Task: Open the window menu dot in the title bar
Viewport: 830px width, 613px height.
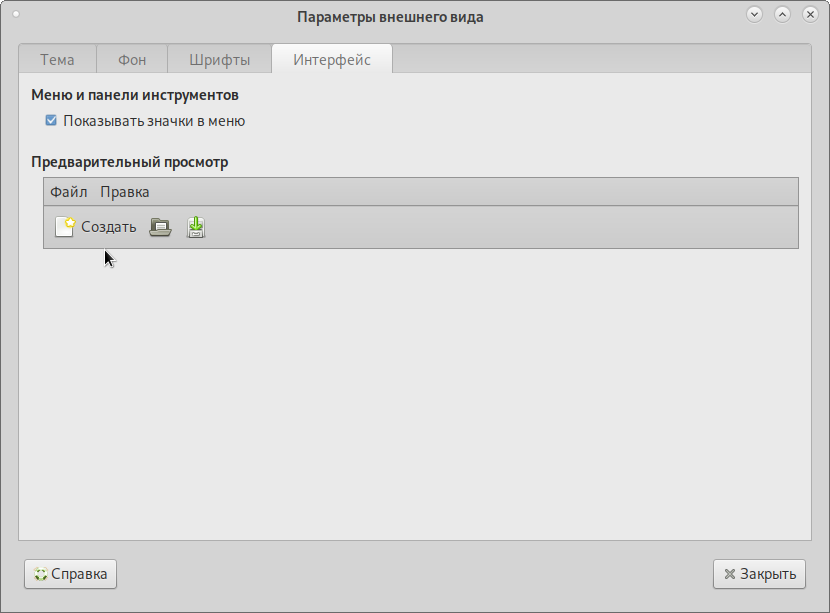Action: coord(16,16)
